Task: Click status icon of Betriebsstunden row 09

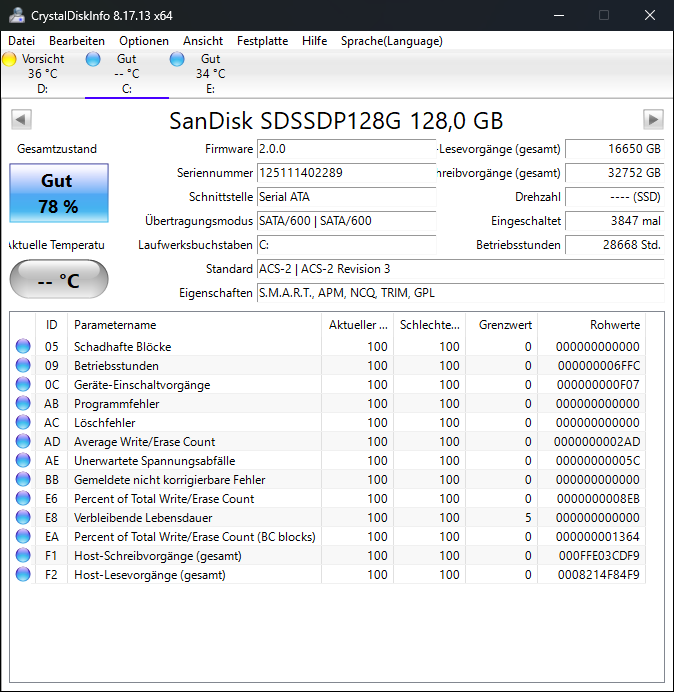Action: coord(23,365)
